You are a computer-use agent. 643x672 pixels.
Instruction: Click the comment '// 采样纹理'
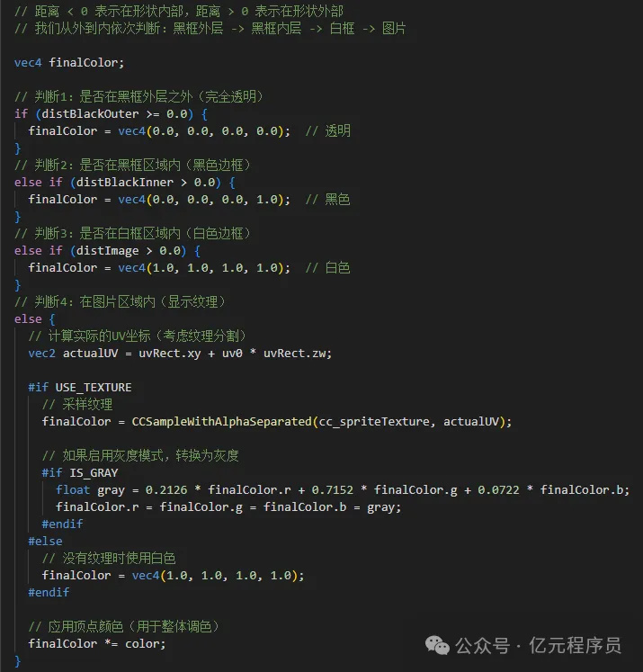(x=77, y=405)
